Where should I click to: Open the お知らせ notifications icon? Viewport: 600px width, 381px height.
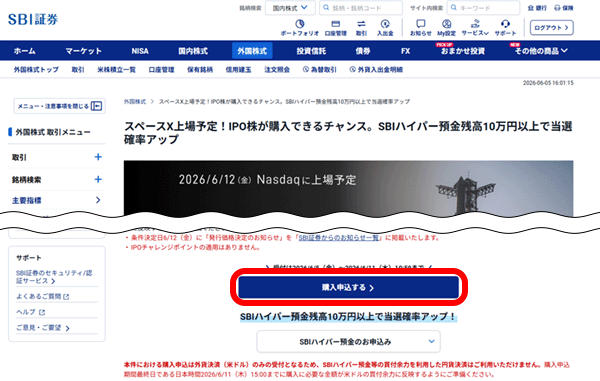pyautogui.click(x=421, y=28)
